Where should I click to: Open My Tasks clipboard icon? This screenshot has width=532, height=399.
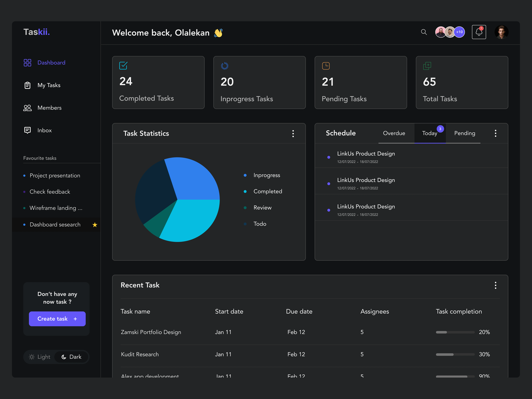[x=27, y=85]
